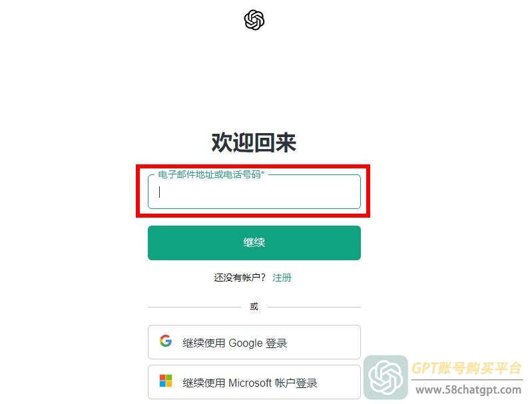Click the Microsoft four-square logo
The image size is (532, 404).
click(166, 381)
